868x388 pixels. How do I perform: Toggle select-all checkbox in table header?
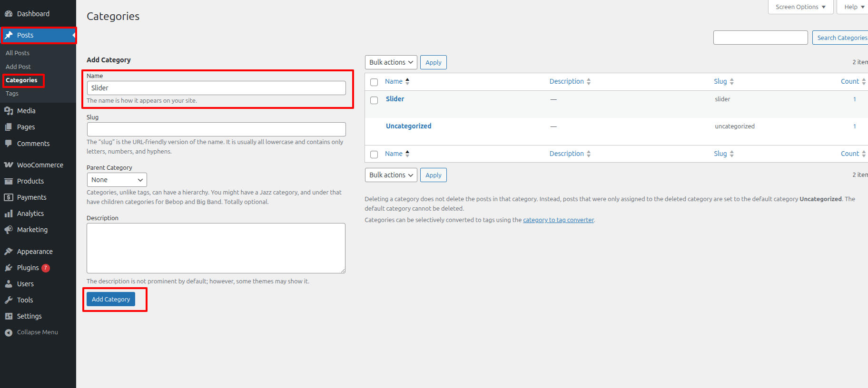point(374,82)
